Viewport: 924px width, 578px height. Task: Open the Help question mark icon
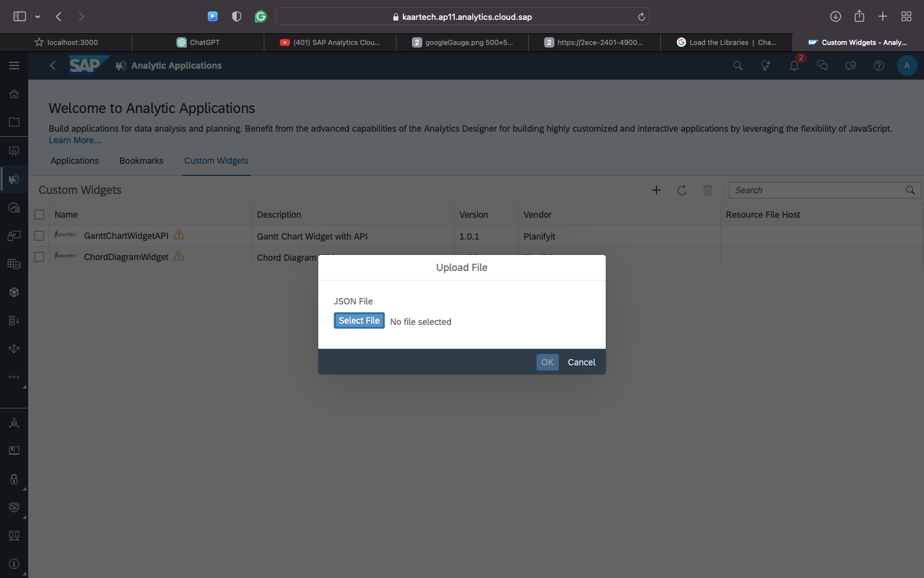point(878,66)
